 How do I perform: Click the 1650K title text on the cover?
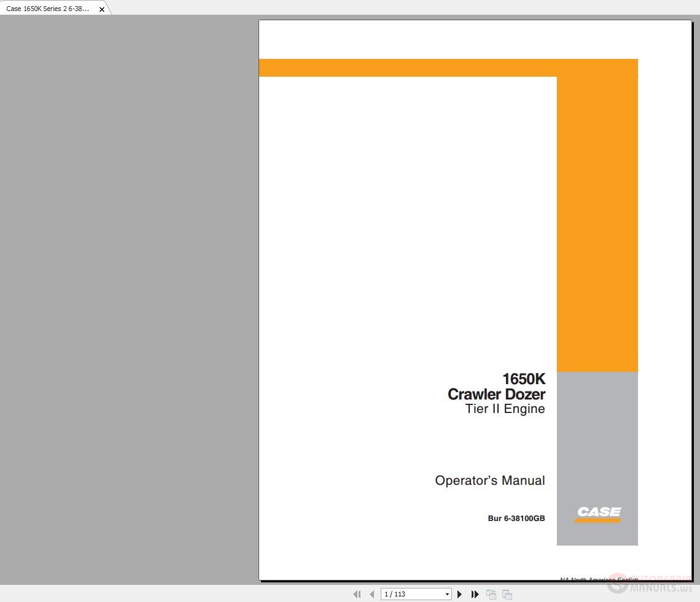coord(524,379)
